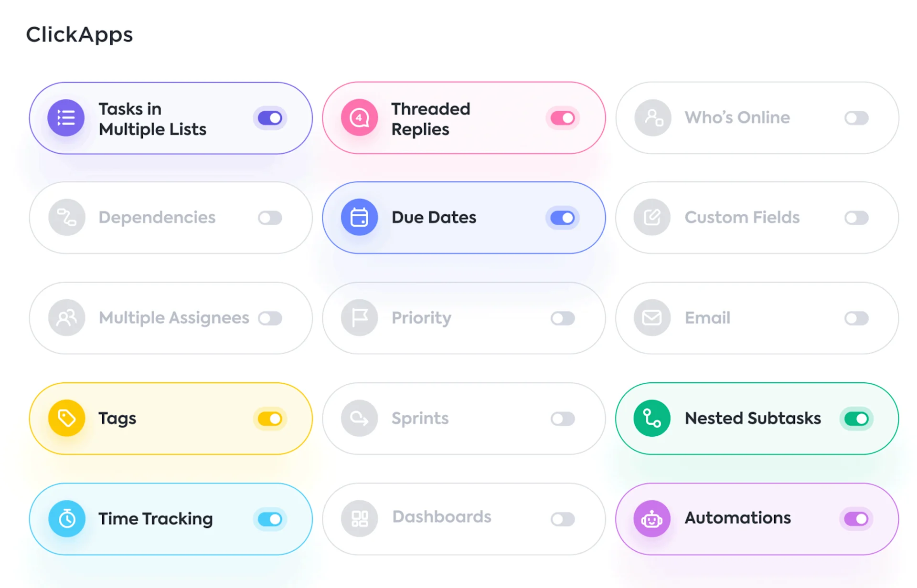Click the Time Tracking stopwatch icon
The width and height of the screenshot is (917, 588).
tap(66, 519)
